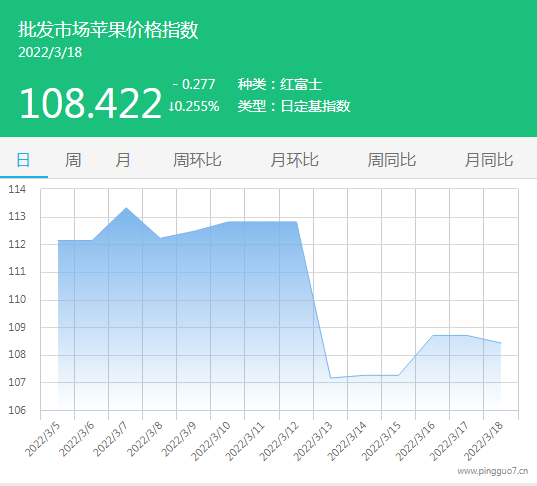537x486 pixels.
Task: Open the www.pingguo7.cn watermark link
Action: click(x=492, y=471)
